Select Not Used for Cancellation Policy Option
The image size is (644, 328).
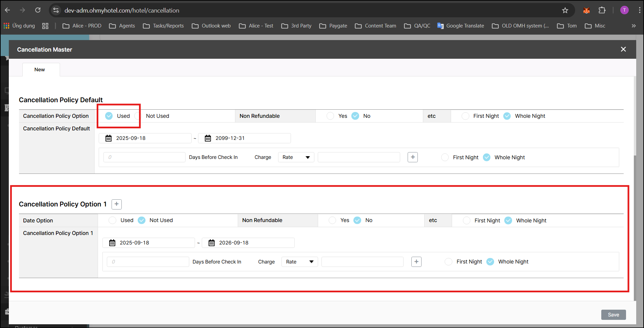(138, 116)
